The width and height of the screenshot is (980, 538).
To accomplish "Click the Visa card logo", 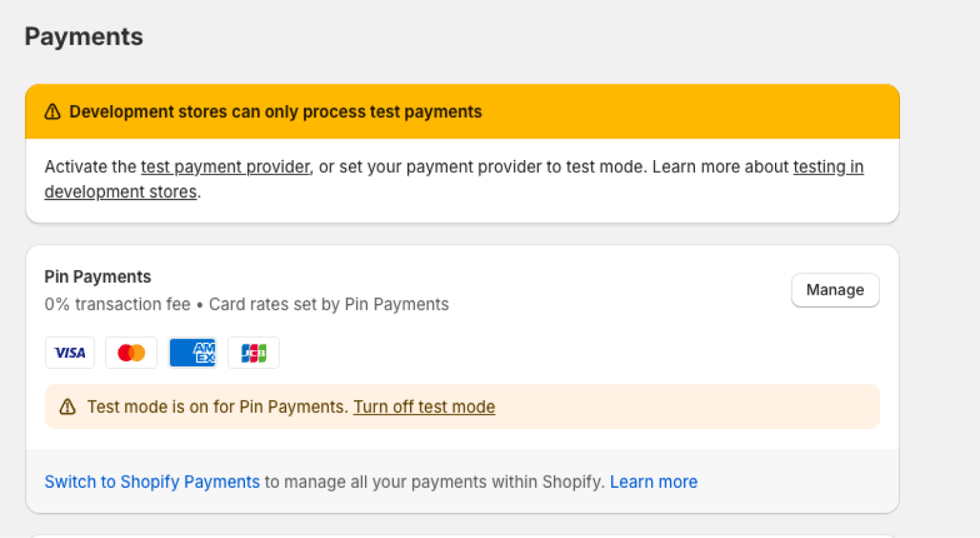I will tap(70, 353).
